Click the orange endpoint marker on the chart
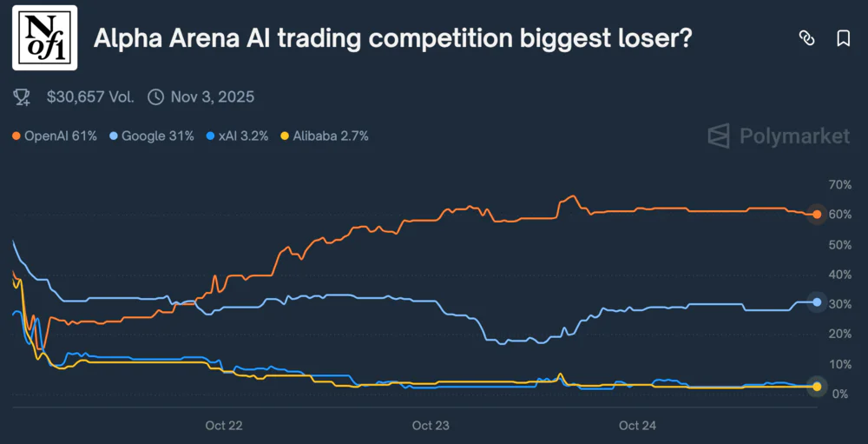 pyautogui.click(x=817, y=214)
